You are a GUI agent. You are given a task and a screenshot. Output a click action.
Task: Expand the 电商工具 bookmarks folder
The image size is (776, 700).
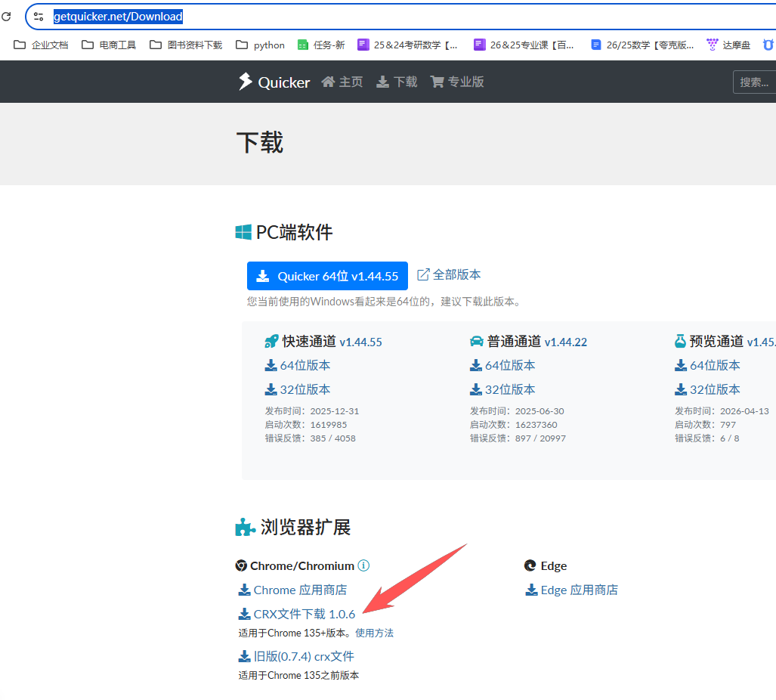click(x=109, y=45)
